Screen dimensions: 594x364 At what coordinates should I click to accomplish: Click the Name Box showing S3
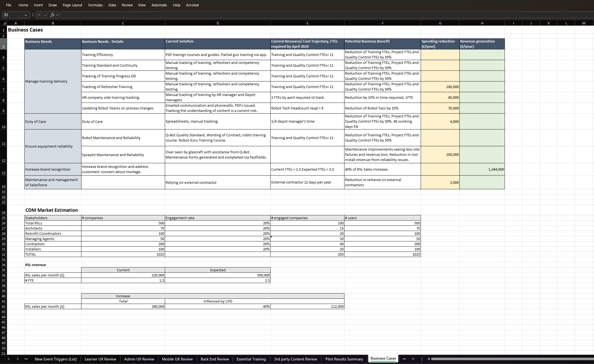click(x=13, y=15)
